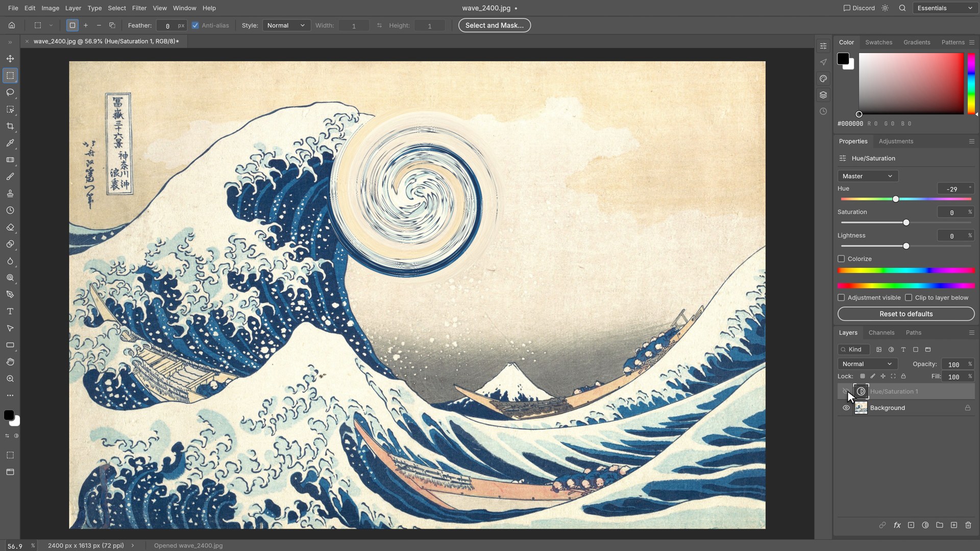Viewport: 980px width, 551px height.
Task: Select the Eyedropper tool
Action: click(x=10, y=143)
